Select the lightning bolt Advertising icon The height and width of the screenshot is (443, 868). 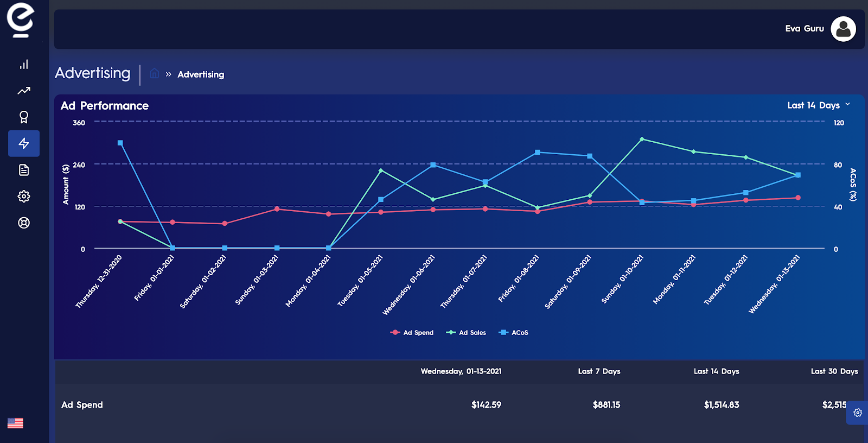coord(24,143)
